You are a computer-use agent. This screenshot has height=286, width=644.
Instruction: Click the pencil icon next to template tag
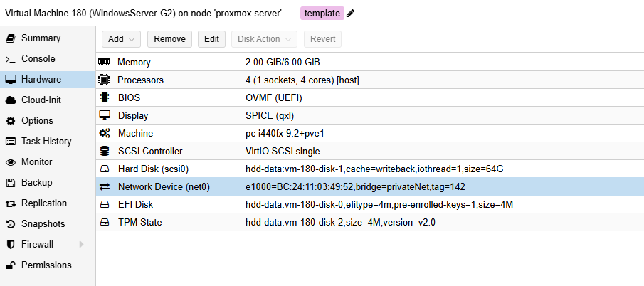pos(351,14)
